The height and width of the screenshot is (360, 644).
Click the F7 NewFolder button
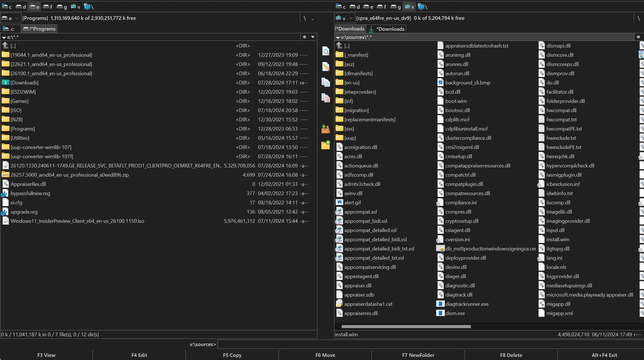[x=418, y=355]
